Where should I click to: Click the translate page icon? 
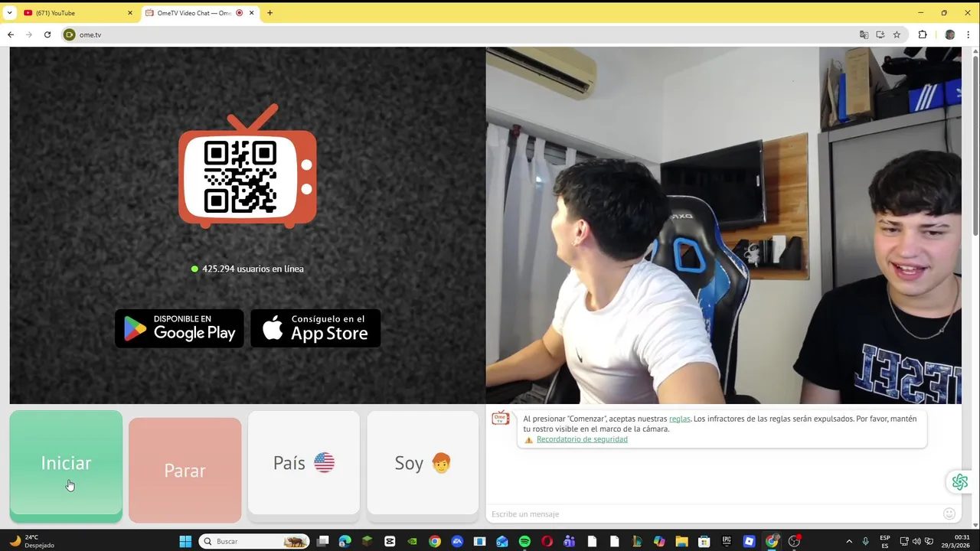864,34
